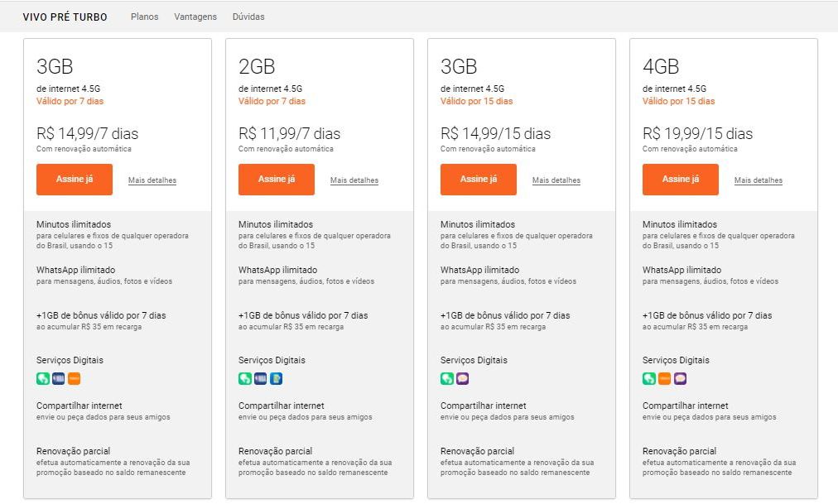Click WhatsApp ilimitado in the 4GB plan
Screen dimensions: 838x504
pyautogui.click(x=682, y=270)
